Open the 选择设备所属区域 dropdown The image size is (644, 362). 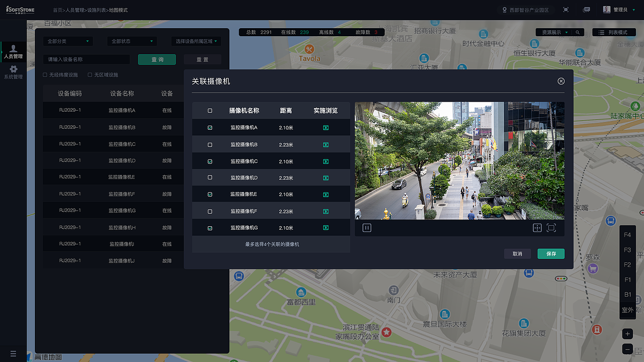pyautogui.click(x=196, y=41)
